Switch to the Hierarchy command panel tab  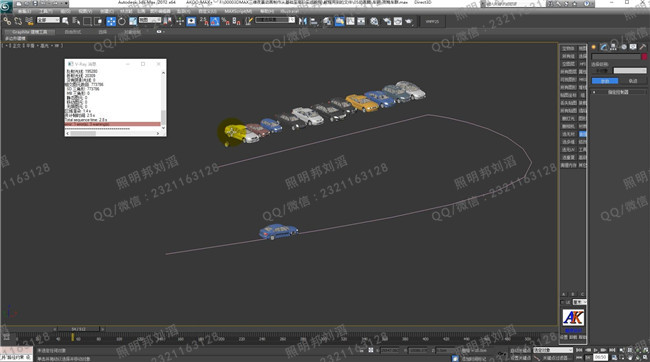click(x=614, y=47)
